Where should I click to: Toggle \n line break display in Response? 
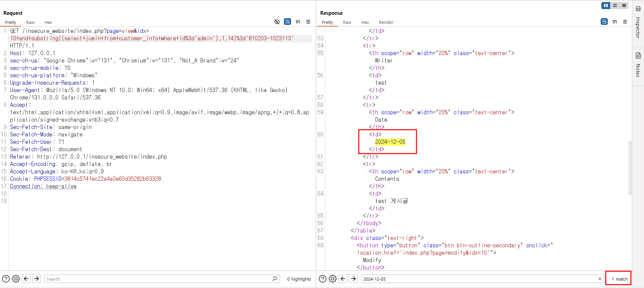coord(614,22)
